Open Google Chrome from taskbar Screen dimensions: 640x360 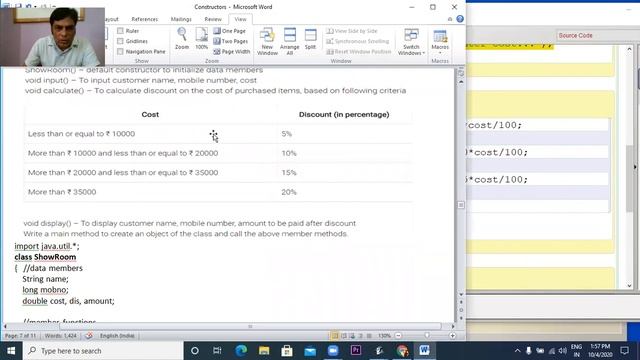click(402, 351)
